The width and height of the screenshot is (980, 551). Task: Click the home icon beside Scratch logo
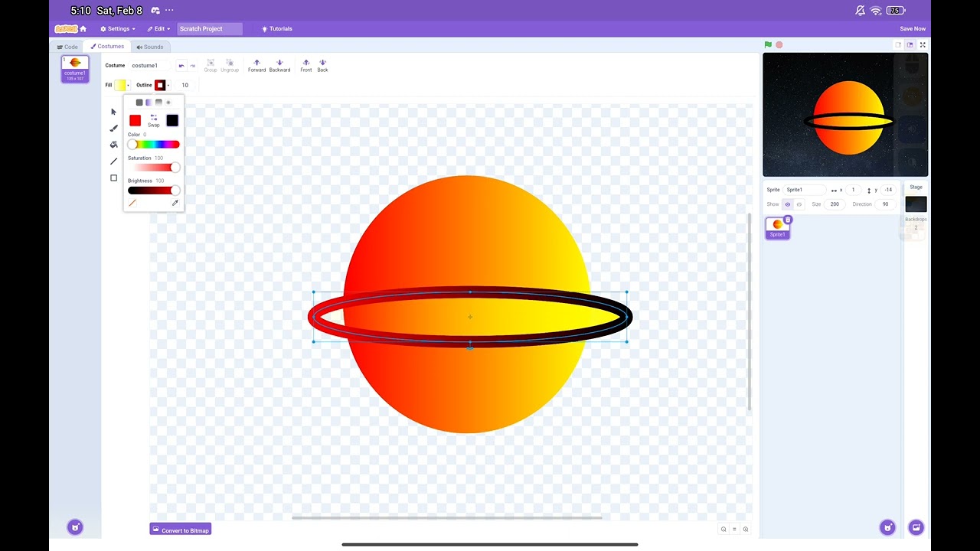click(x=83, y=29)
